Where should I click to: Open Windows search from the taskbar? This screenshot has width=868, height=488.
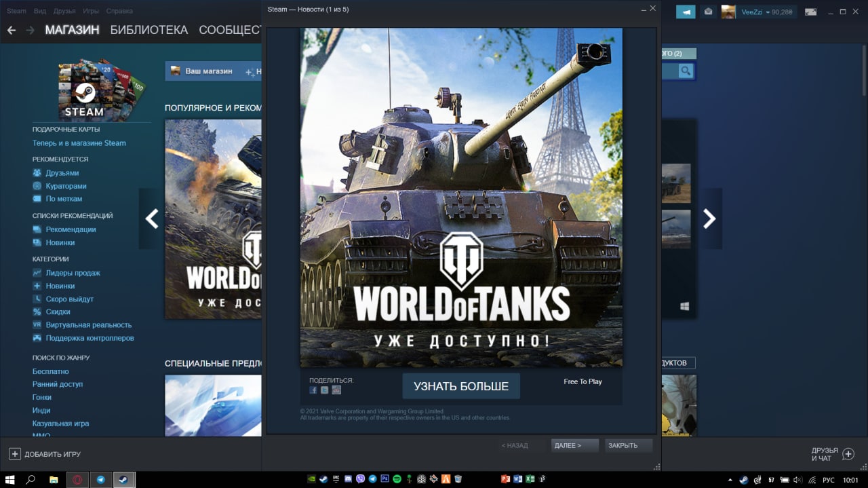click(x=31, y=479)
